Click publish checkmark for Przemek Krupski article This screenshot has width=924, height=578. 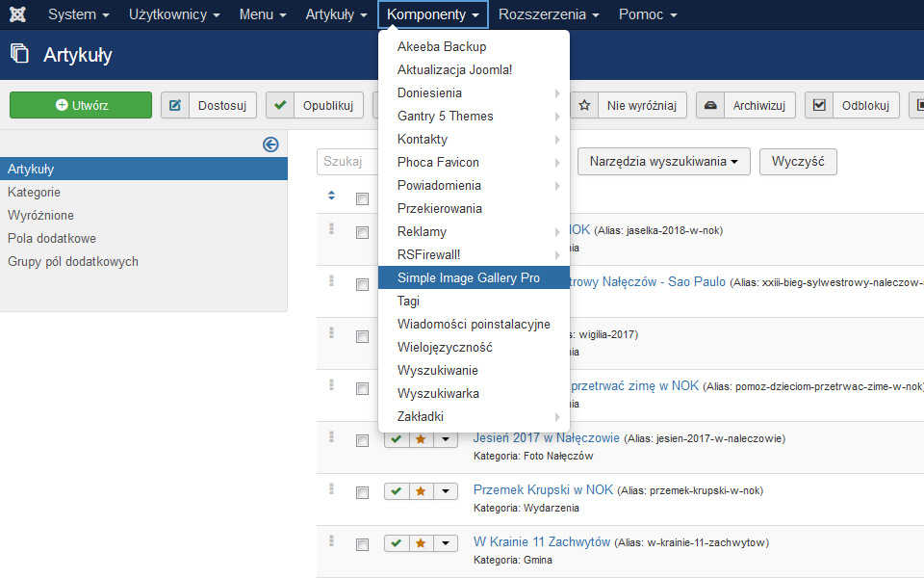pos(397,490)
